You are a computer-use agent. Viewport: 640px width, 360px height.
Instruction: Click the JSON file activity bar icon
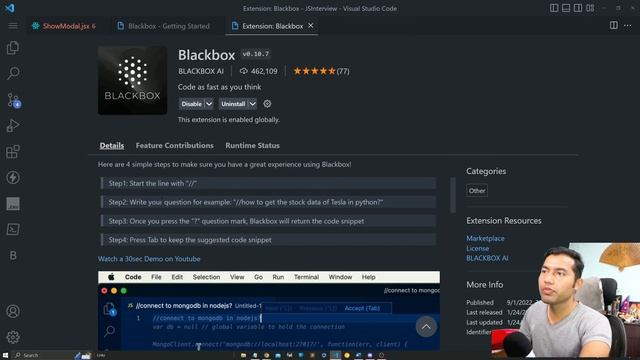[13, 204]
